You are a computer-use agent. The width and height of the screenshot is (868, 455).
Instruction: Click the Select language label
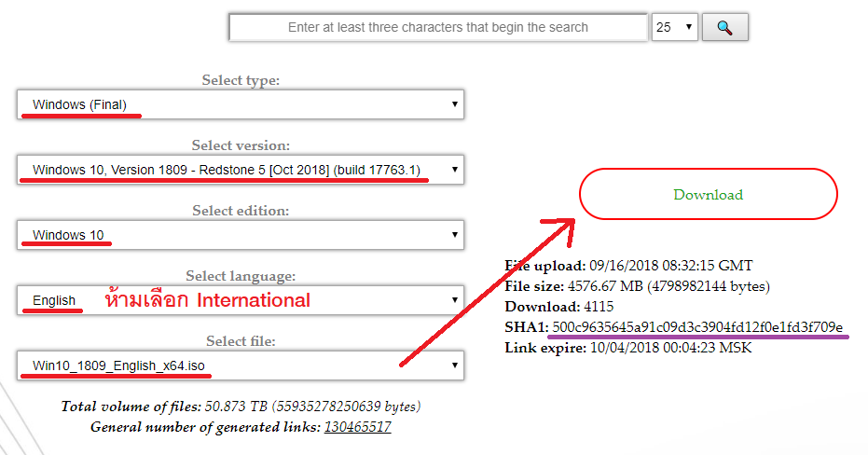click(x=241, y=276)
